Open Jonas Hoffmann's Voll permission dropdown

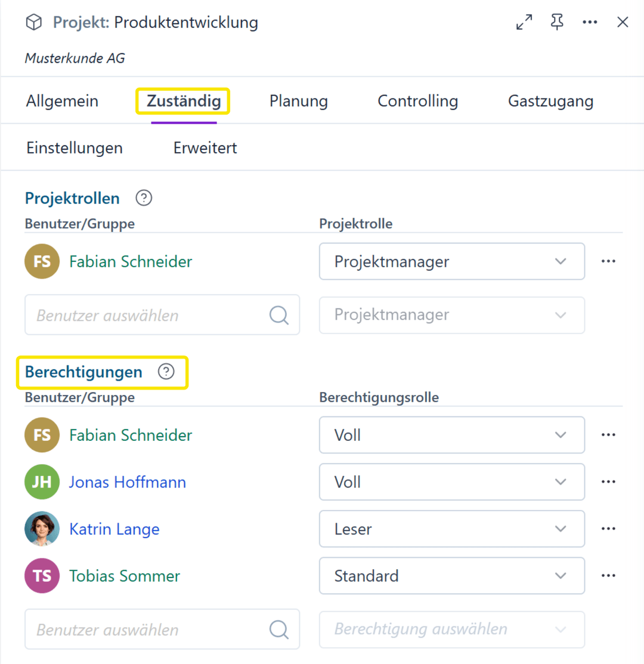(x=451, y=481)
